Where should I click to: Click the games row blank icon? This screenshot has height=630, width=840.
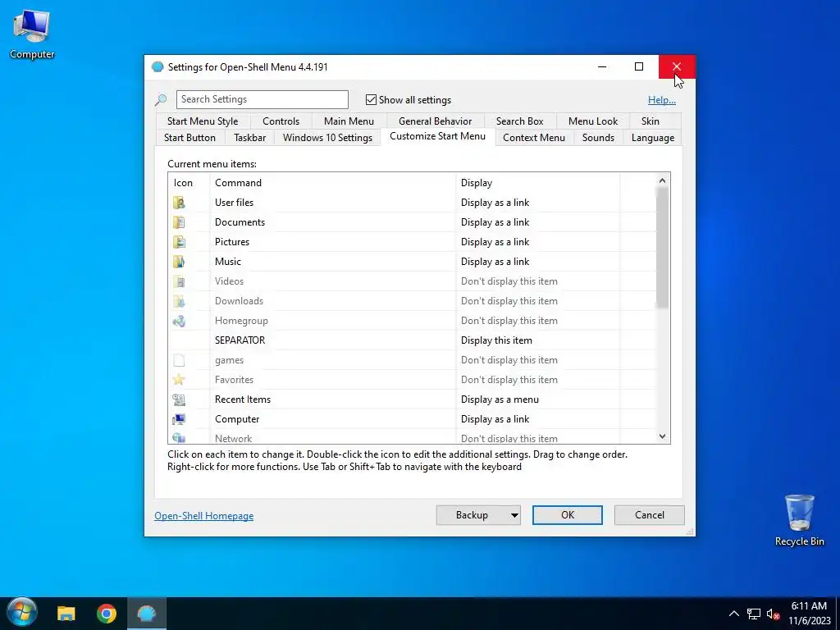click(179, 360)
